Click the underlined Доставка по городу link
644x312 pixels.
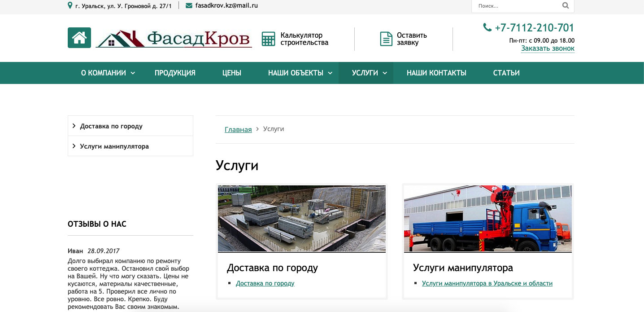[265, 283]
